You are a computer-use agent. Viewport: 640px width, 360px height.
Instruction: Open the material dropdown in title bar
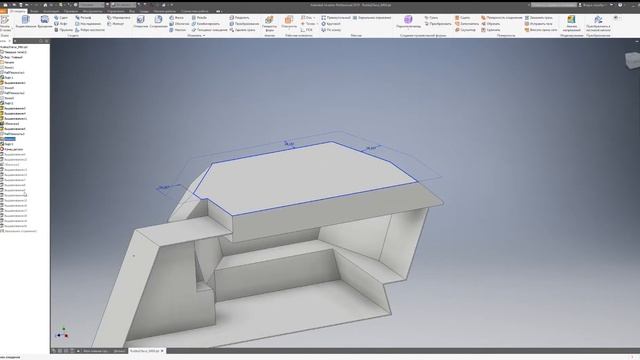92,5
